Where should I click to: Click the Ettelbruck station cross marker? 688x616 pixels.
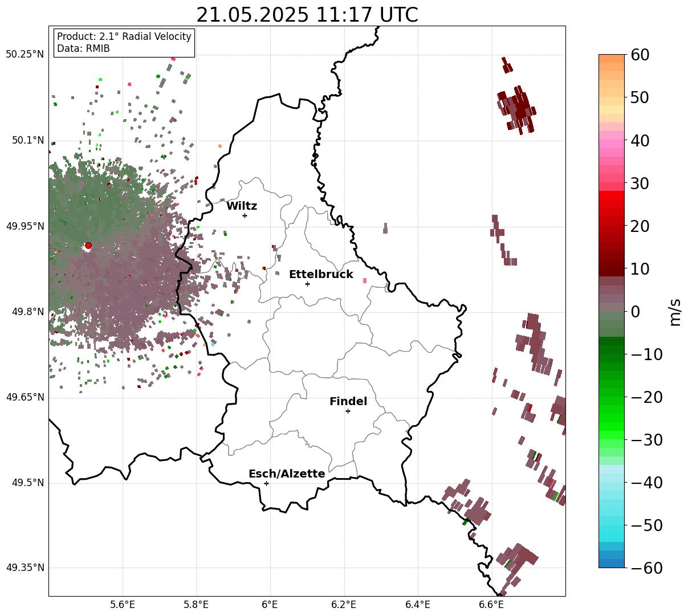(307, 284)
